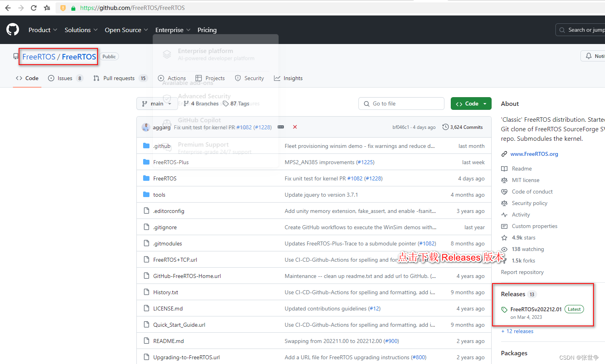Show the + 12 releases link
This screenshot has height=364, width=605.
tap(517, 331)
